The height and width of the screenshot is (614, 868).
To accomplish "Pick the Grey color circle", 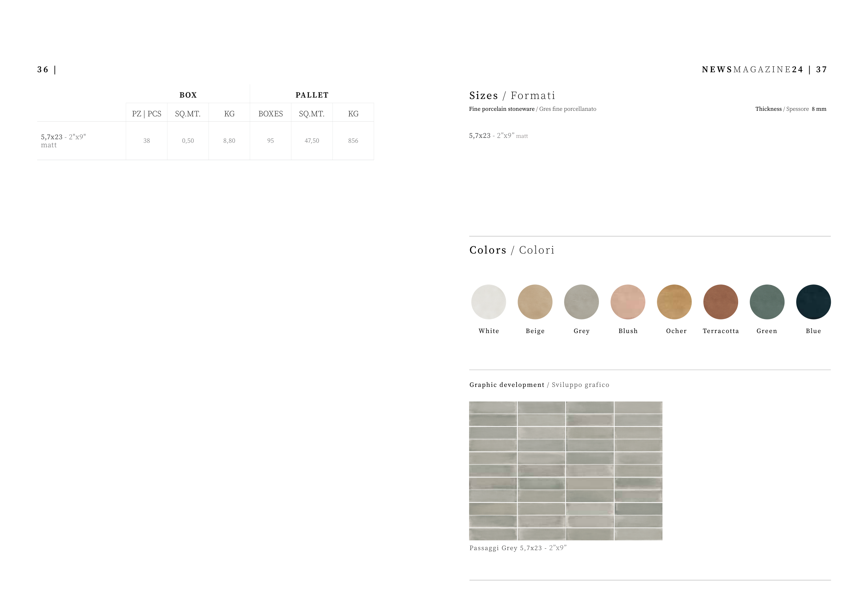I will (582, 302).
